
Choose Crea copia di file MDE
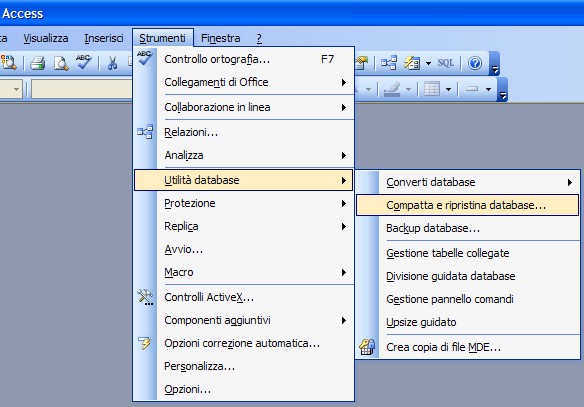(467, 347)
